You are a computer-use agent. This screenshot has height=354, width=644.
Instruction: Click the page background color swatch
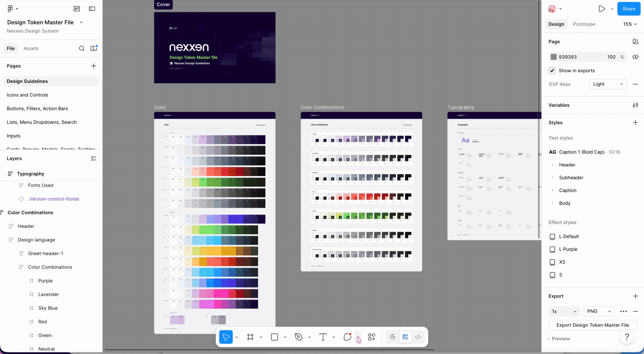(553, 57)
